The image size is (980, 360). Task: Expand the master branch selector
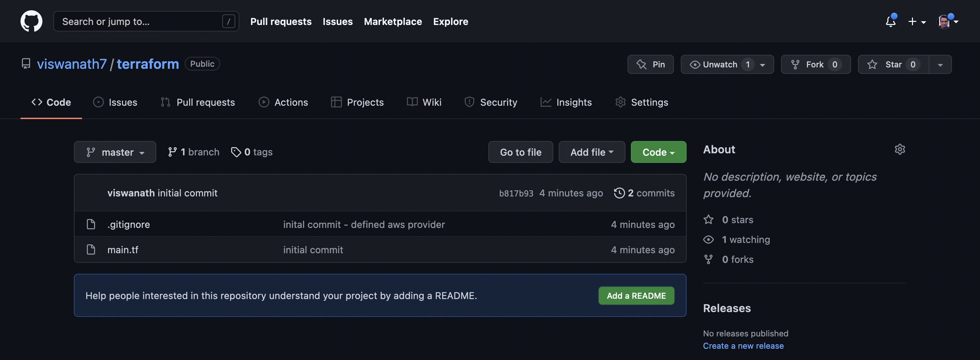click(115, 152)
